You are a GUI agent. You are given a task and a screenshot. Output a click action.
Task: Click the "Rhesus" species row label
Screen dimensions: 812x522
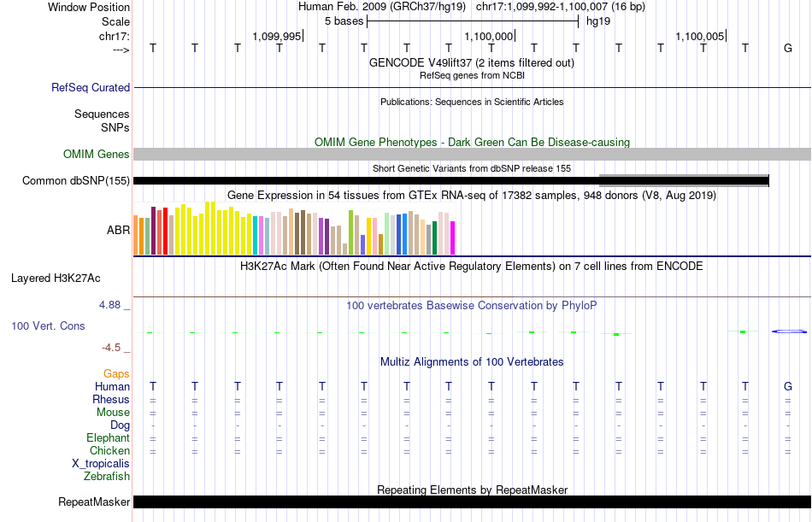[111, 400]
